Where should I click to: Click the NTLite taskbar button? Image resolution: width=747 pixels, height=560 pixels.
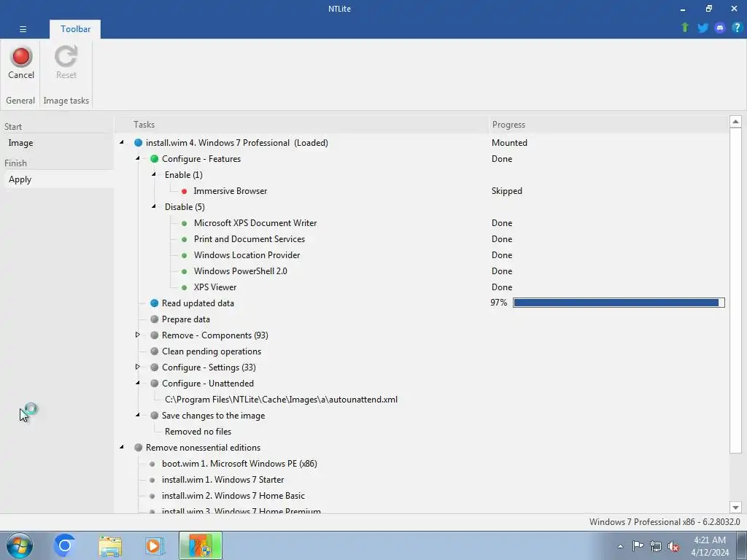point(200,545)
